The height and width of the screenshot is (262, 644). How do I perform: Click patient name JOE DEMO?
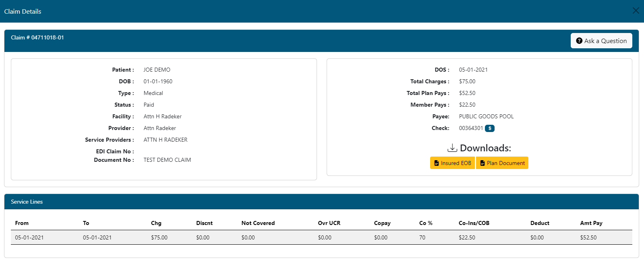tap(157, 70)
